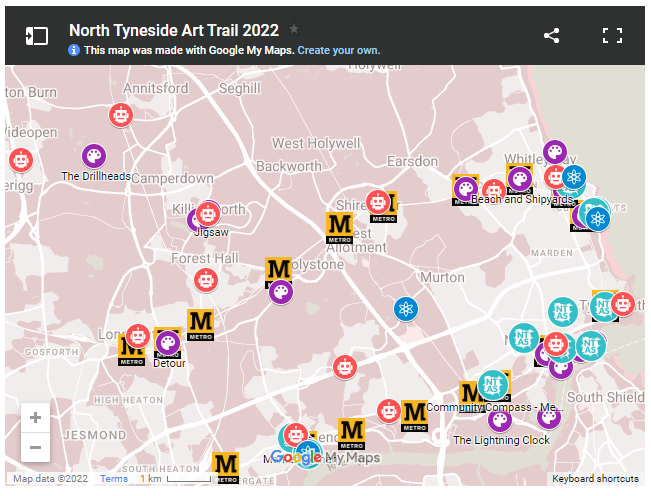This screenshot has height=496, width=651.
Task: Select The Lightning Clock purple marker
Action: (x=500, y=420)
